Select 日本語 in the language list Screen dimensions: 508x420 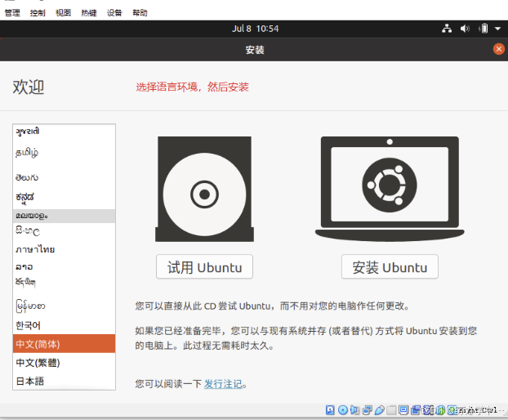coord(64,381)
